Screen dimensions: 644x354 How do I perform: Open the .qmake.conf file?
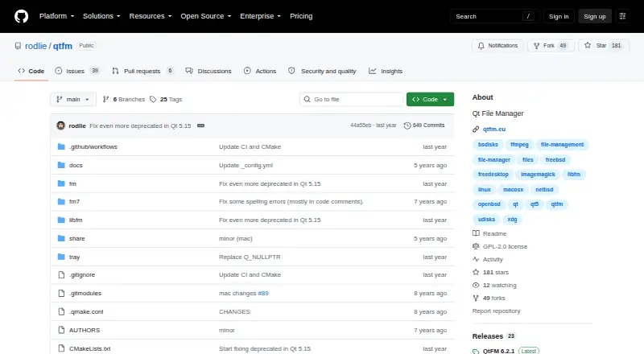pos(86,311)
